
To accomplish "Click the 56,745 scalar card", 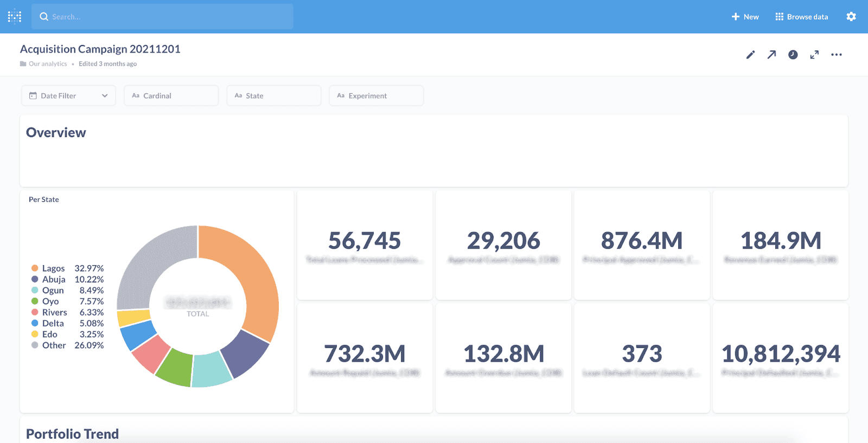I will (365, 245).
